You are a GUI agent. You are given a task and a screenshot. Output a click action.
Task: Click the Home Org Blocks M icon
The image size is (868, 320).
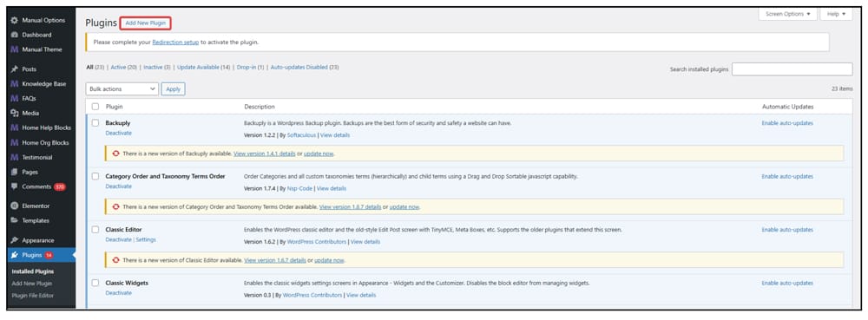pyautogui.click(x=15, y=142)
